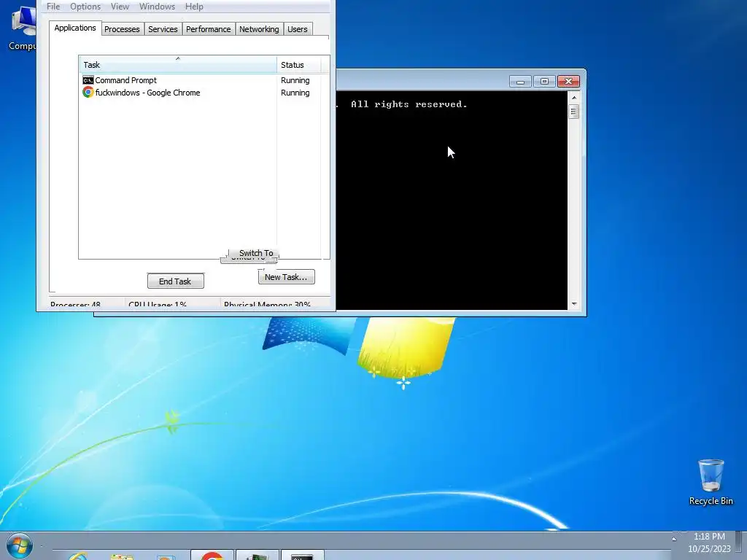Image resolution: width=747 pixels, height=560 pixels.
Task: Click 'All rights reserved.' text in console
Action: click(409, 104)
